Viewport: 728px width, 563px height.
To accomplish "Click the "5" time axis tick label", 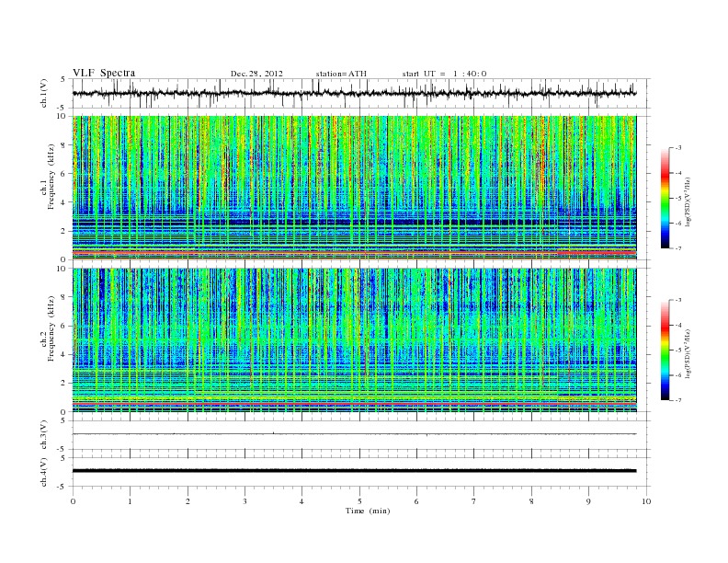I will point(359,501).
